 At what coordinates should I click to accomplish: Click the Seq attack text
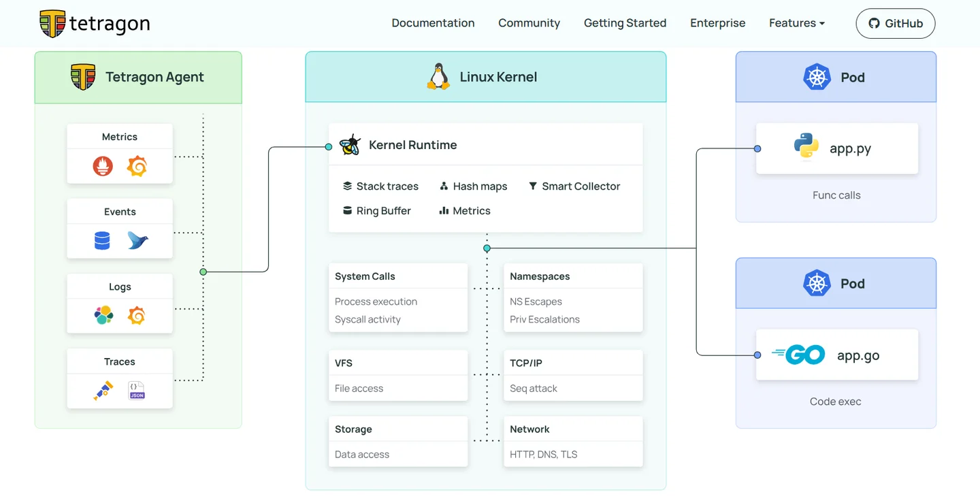click(534, 389)
